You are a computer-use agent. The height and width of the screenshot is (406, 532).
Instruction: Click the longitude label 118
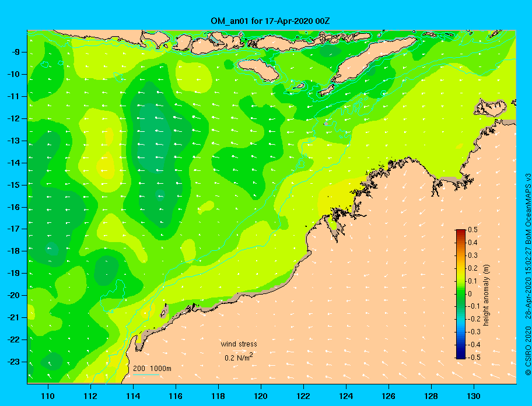[x=218, y=396]
